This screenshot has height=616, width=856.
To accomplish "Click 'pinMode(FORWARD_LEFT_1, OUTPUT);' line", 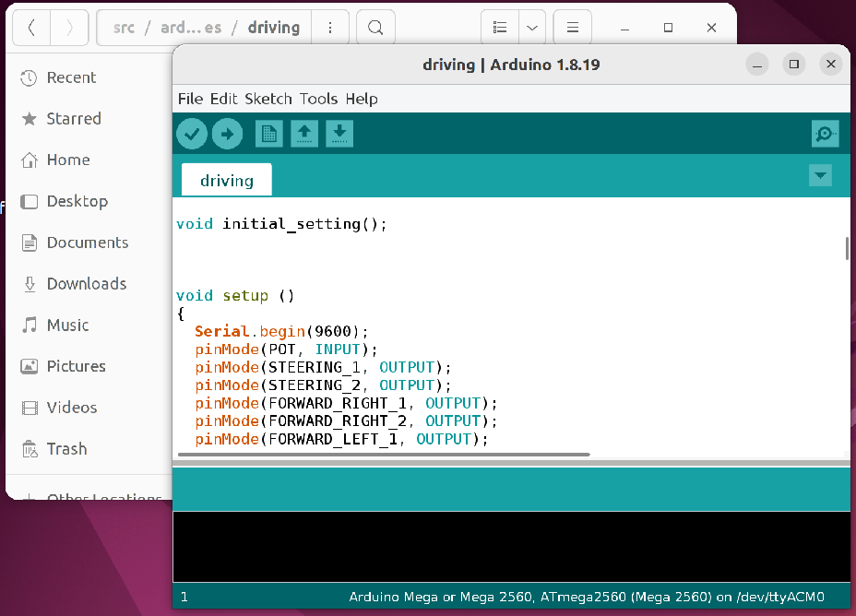I will [x=341, y=439].
